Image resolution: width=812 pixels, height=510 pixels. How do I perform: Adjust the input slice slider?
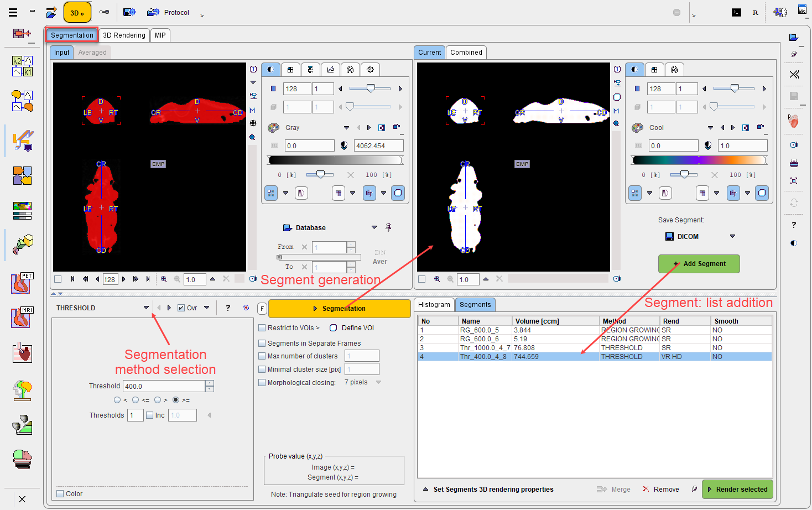(371, 89)
